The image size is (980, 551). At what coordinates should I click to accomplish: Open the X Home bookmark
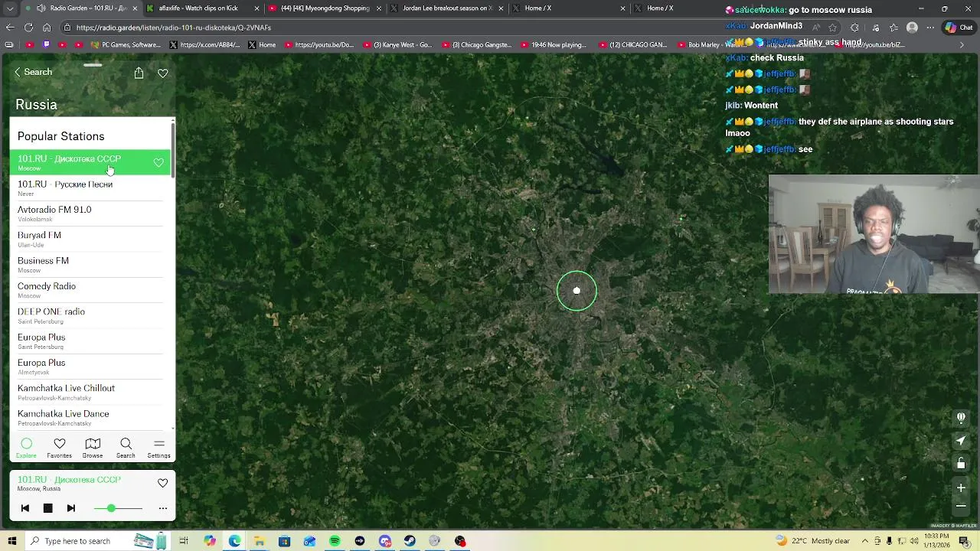(262, 45)
